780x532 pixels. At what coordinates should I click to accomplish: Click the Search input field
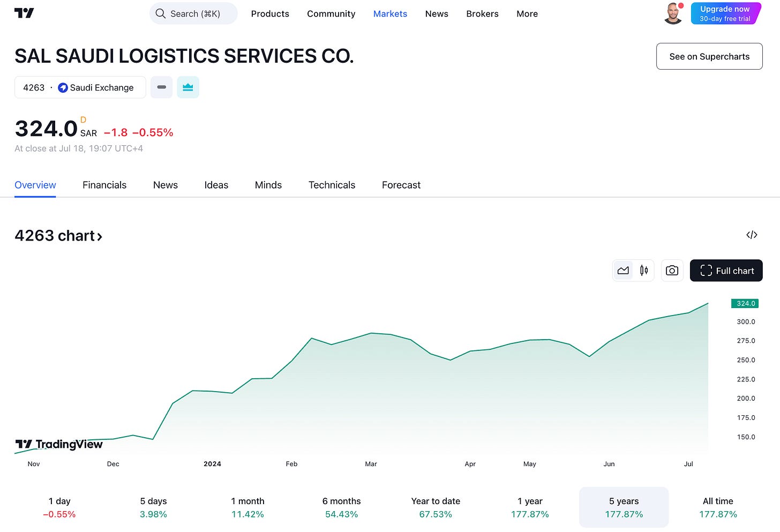point(193,13)
